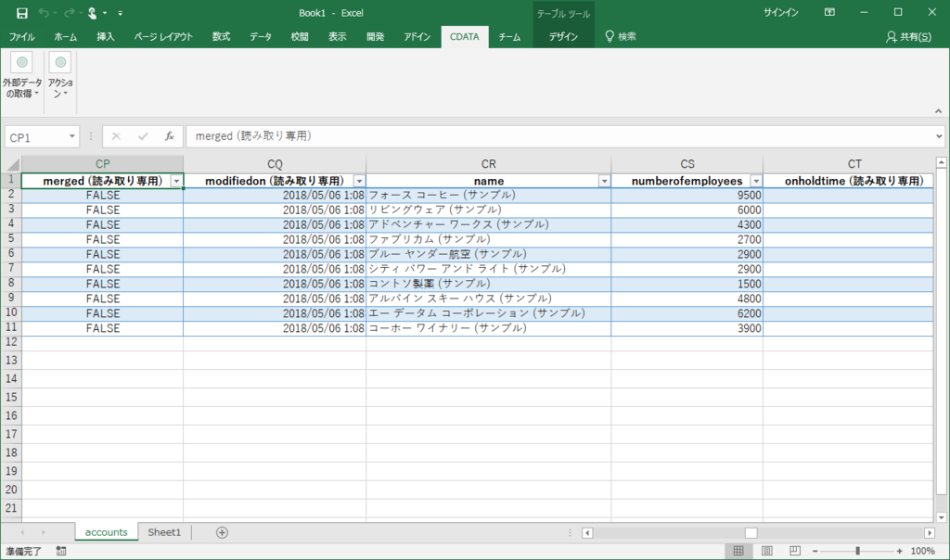
Task: Click the horizontal scroll right arrow
Action: pos(930,533)
